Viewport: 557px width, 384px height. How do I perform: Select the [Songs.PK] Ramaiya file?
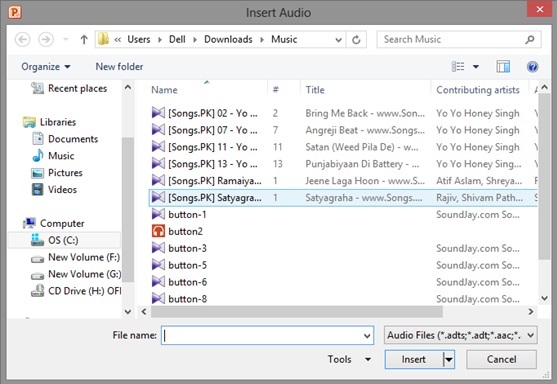(x=207, y=181)
